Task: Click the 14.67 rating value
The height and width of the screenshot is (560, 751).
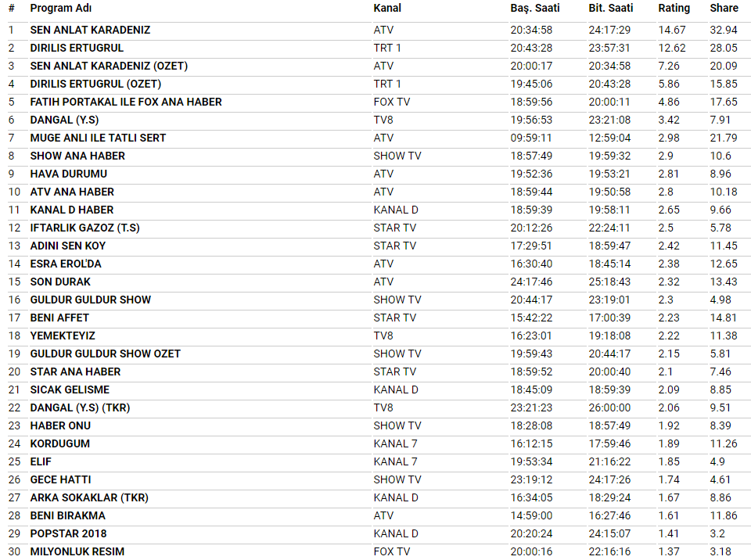Action: tap(672, 30)
